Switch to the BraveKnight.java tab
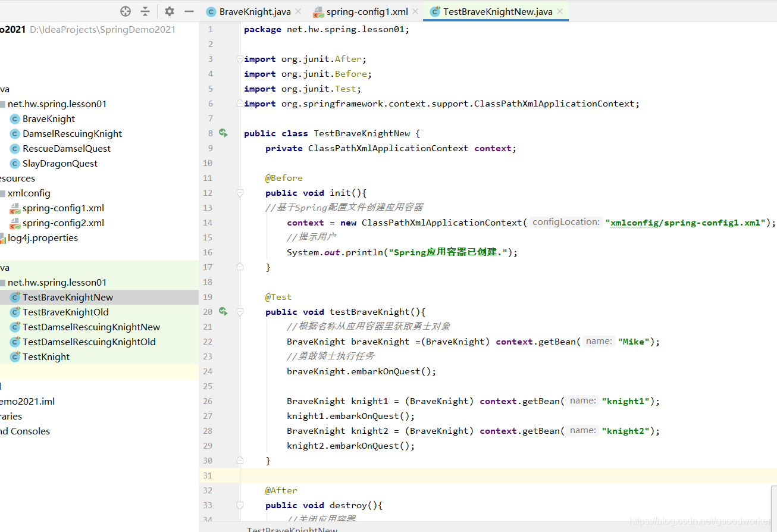The width and height of the screenshot is (777, 532). click(255, 12)
